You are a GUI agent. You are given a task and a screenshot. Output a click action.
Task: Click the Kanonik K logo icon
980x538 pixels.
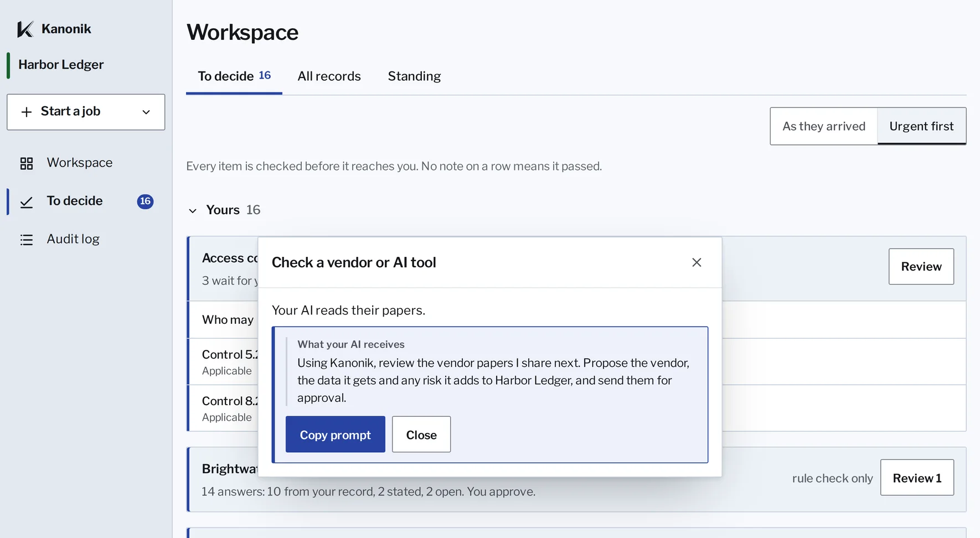25,29
